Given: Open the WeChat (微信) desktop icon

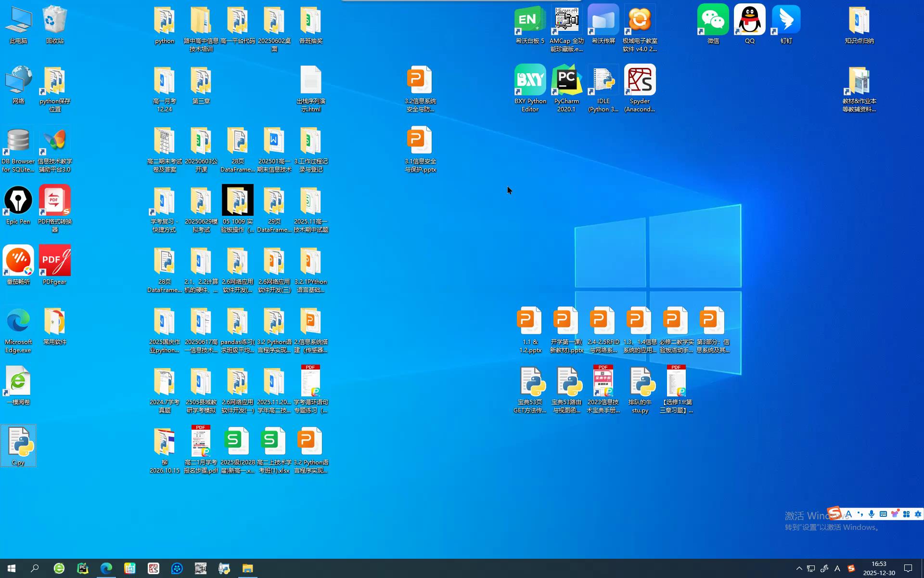Looking at the screenshot, I should pyautogui.click(x=713, y=20).
